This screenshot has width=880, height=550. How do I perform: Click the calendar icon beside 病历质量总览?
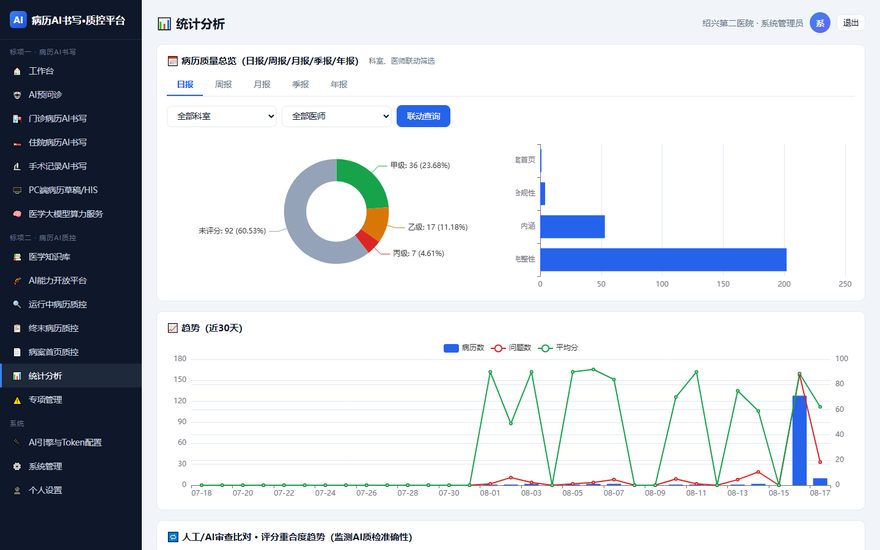coord(173,61)
